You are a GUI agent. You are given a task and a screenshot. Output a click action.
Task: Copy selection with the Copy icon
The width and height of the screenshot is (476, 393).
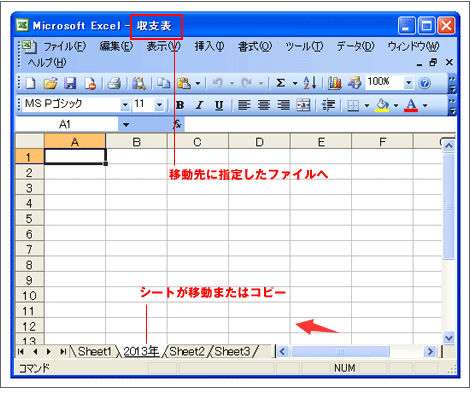coord(163,83)
